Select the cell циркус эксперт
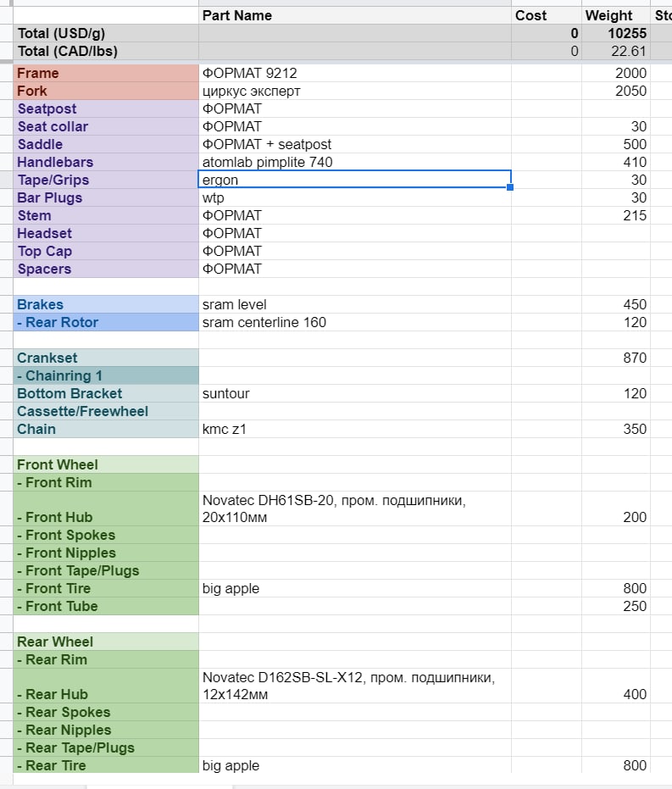 [354, 91]
